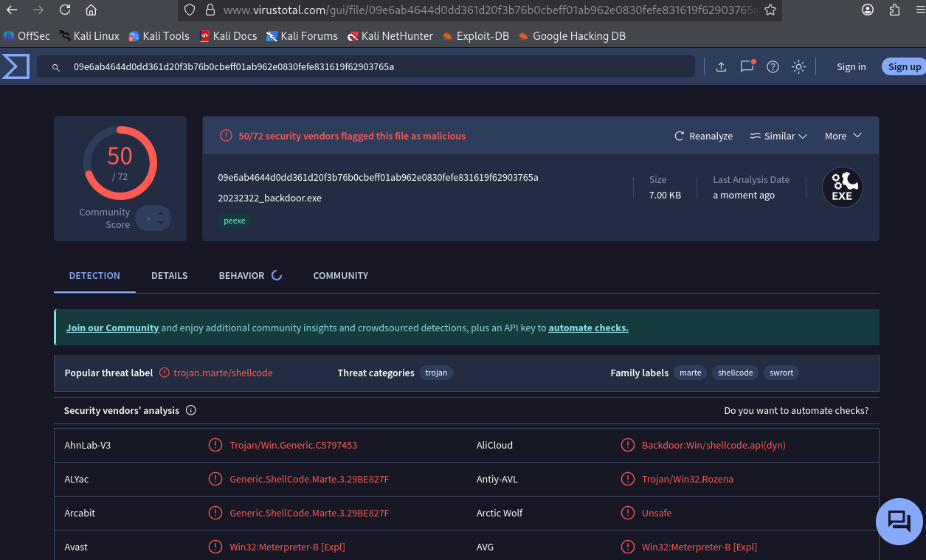Click the warning icon in AliCloud row
Screen dimensions: 926x560
tap(627, 445)
